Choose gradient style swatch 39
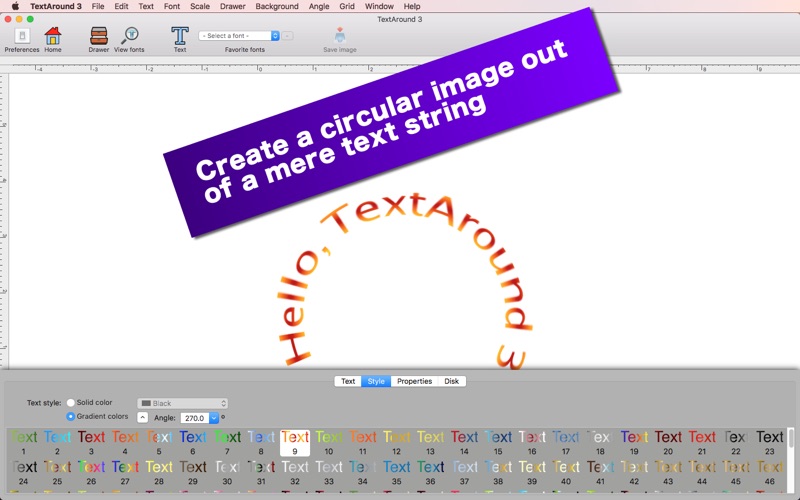The image size is (800, 500). point(532,472)
